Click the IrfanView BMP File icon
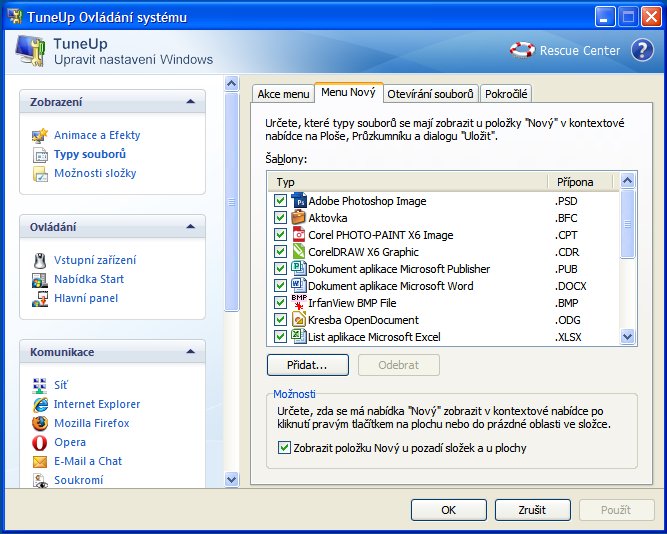 click(x=299, y=303)
